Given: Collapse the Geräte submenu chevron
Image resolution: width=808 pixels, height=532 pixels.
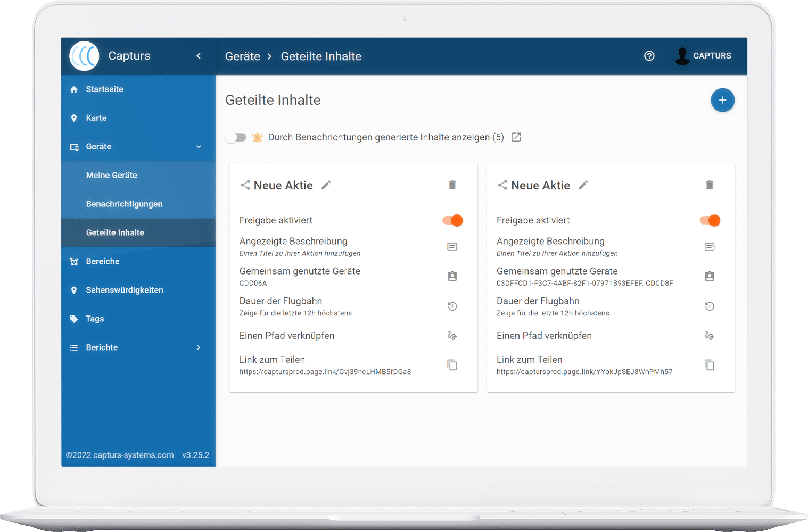Looking at the screenshot, I should (x=199, y=147).
